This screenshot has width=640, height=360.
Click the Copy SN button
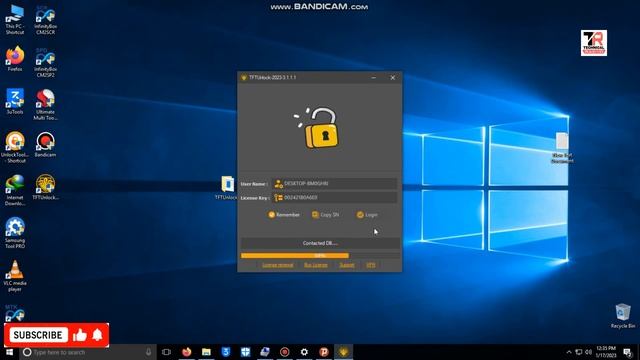point(325,215)
